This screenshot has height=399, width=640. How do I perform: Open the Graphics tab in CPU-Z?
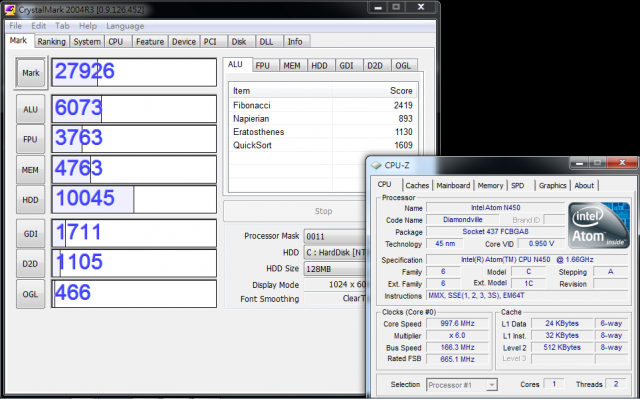(x=552, y=185)
